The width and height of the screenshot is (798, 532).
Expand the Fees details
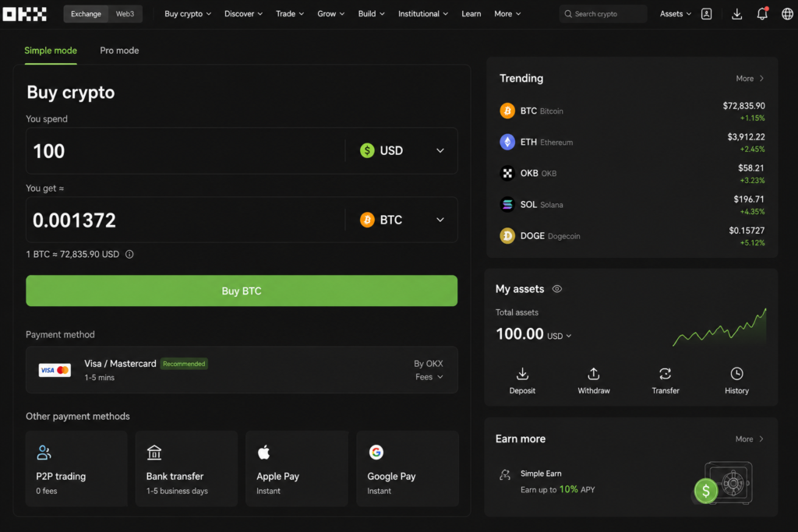point(429,377)
